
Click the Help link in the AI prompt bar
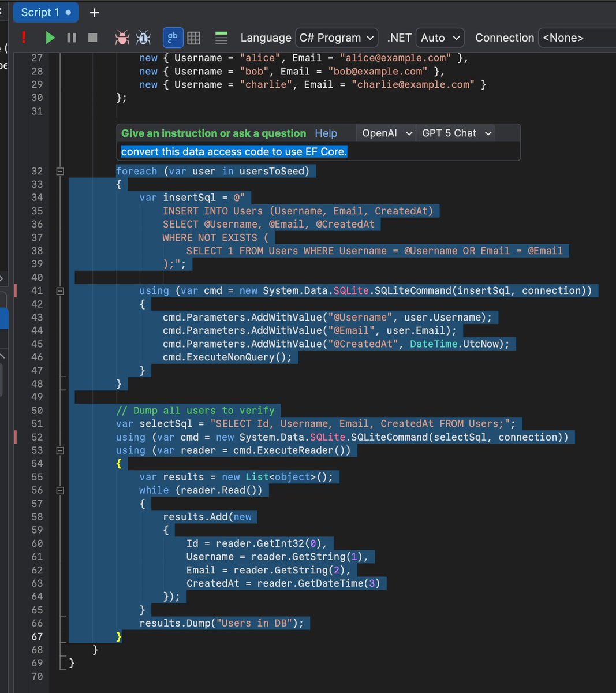(x=326, y=133)
